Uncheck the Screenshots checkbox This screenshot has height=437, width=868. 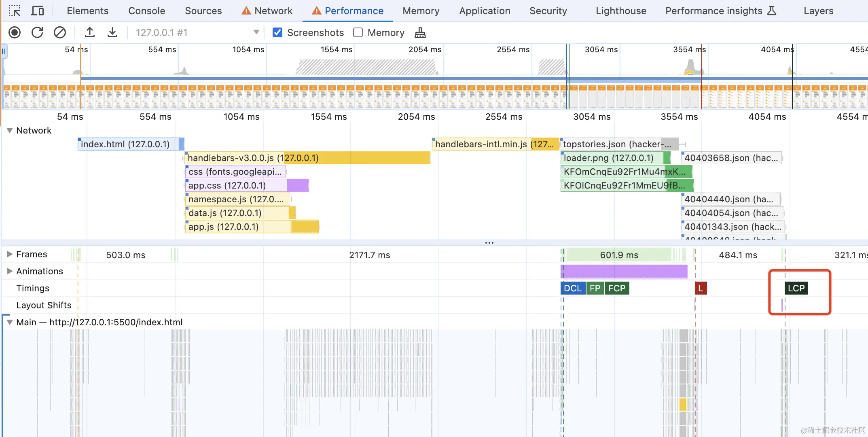277,32
